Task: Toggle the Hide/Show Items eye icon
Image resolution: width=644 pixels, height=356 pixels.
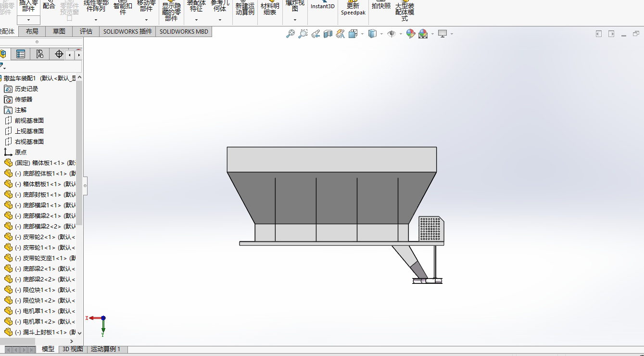Action: 391,34
